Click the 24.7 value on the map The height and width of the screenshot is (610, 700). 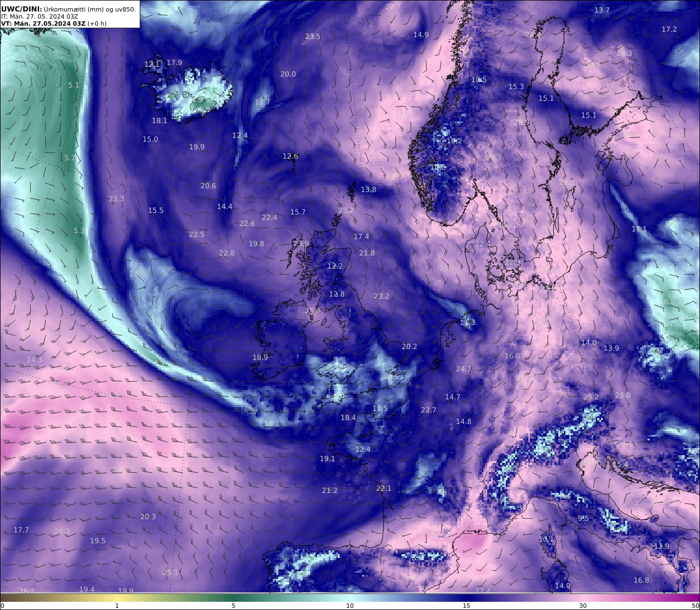coord(464,369)
